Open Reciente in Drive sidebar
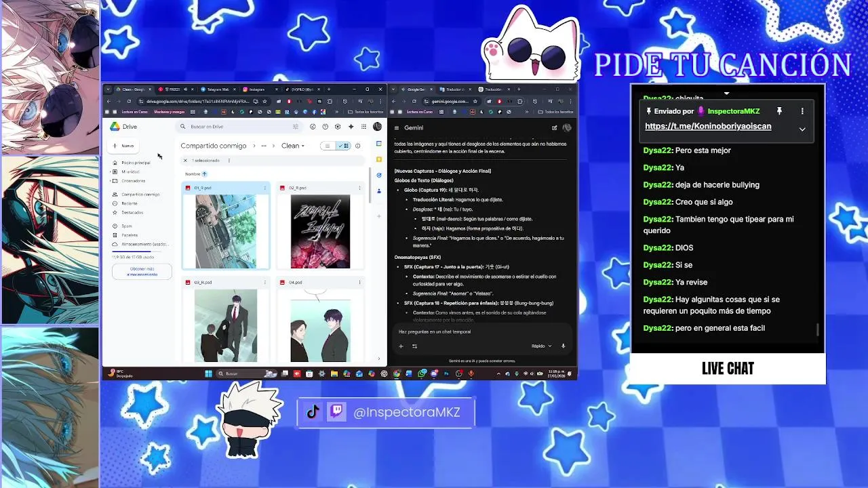This screenshot has width=868, height=488. click(x=129, y=203)
